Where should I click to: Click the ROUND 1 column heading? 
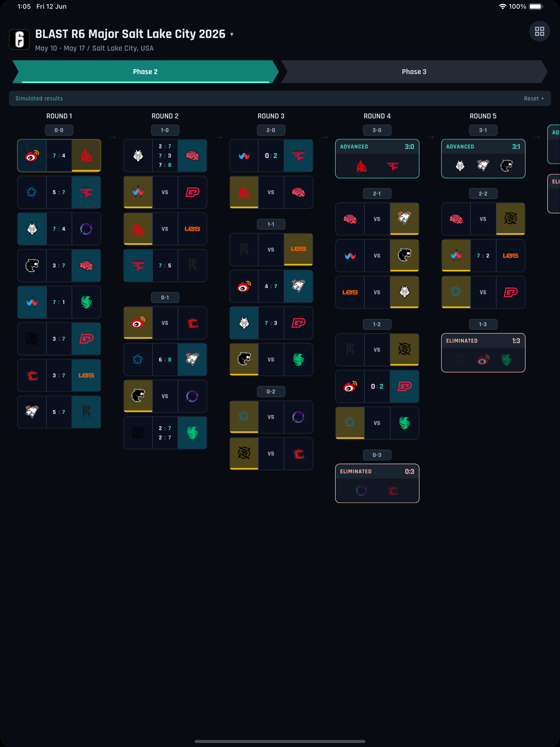59,116
